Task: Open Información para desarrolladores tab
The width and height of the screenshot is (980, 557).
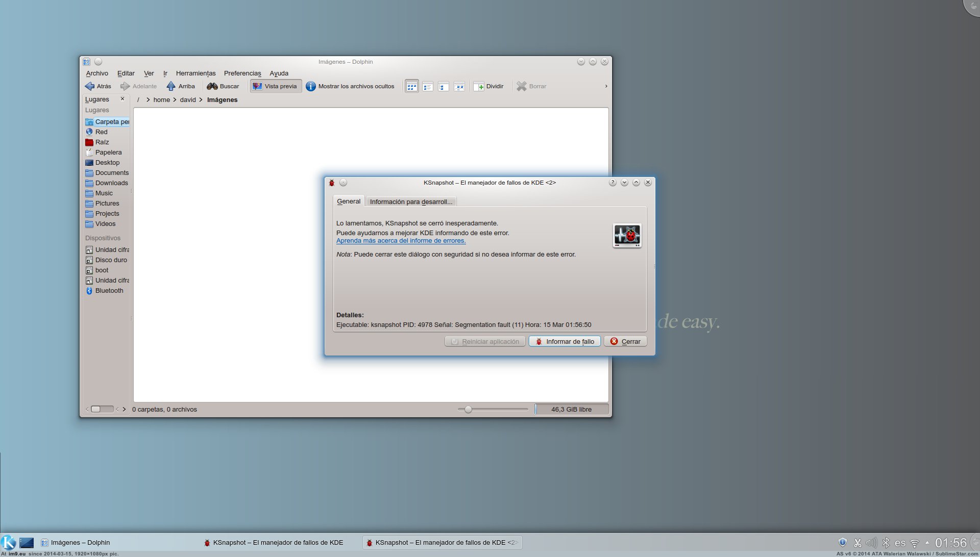Action: click(411, 202)
